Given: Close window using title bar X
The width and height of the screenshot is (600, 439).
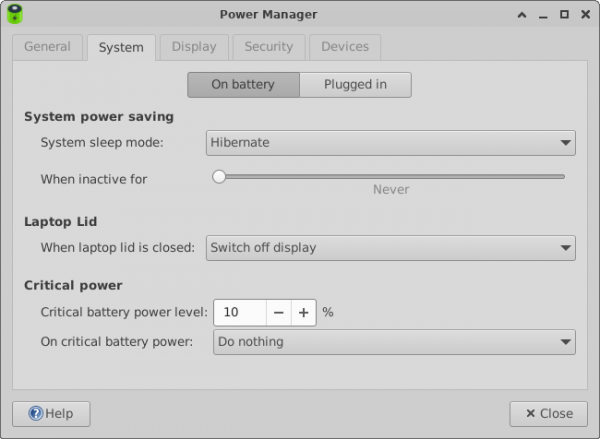Looking at the screenshot, I should 585,15.
